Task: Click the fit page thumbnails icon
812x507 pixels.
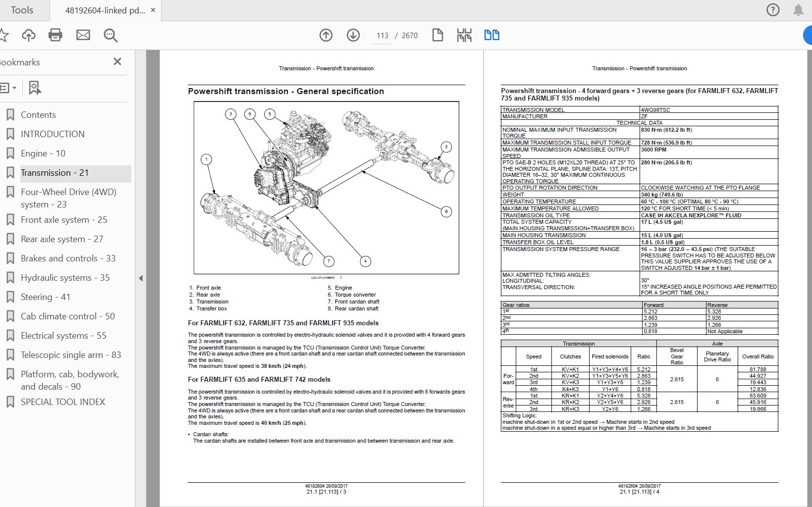Action: tap(464, 35)
